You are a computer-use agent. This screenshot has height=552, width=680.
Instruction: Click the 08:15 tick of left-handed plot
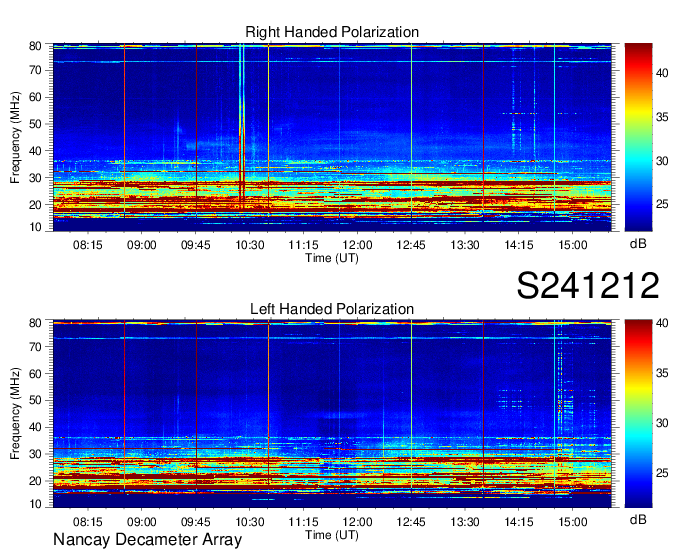coord(88,522)
